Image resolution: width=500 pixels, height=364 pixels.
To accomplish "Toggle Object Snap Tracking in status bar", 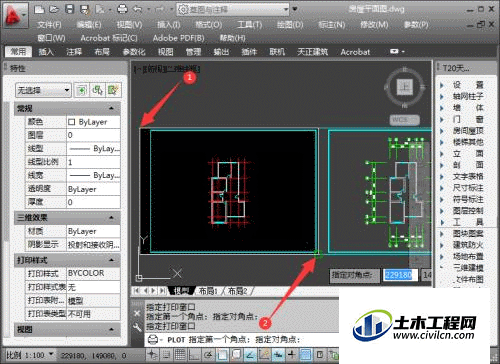I will tap(250, 355).
